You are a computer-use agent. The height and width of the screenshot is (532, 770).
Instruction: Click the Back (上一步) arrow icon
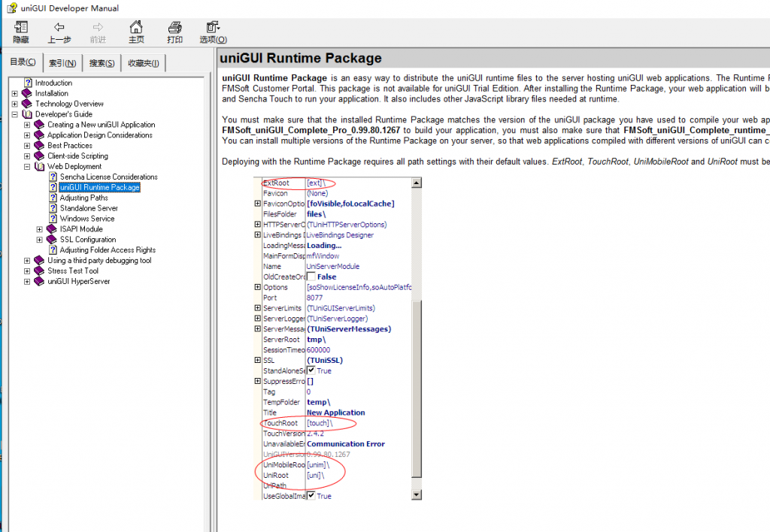coord(59,28)
